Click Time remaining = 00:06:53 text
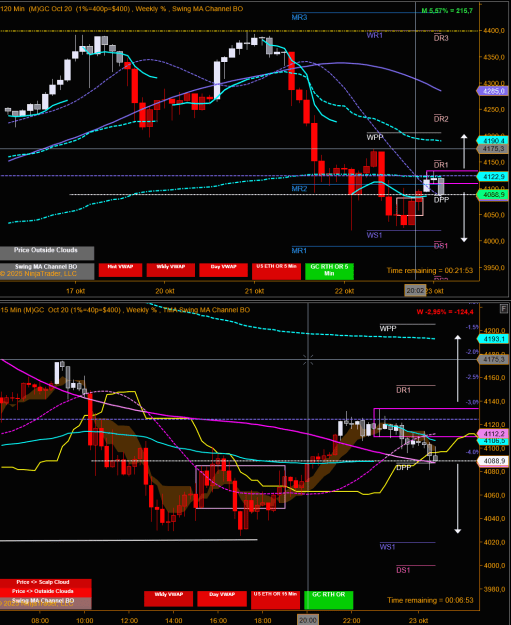The width and height of the screenshot is (511, 625). 430,600
